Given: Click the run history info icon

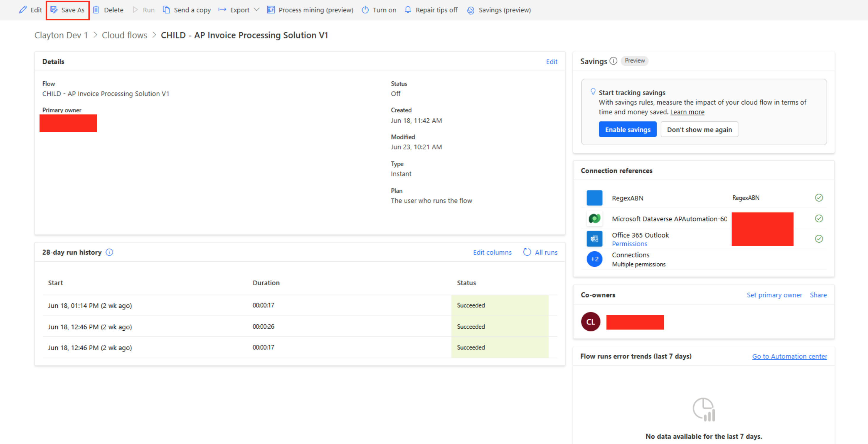Looking at the screenshot, I should 109,252.
